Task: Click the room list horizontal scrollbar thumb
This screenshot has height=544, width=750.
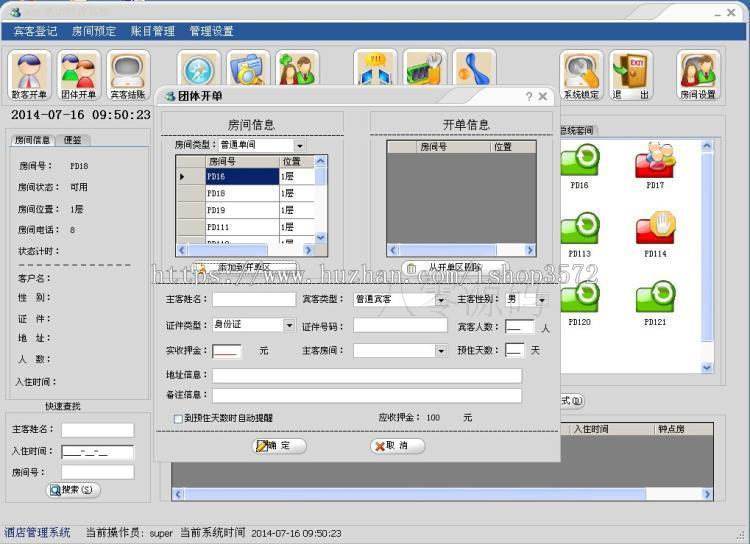Action: [227, 250]
